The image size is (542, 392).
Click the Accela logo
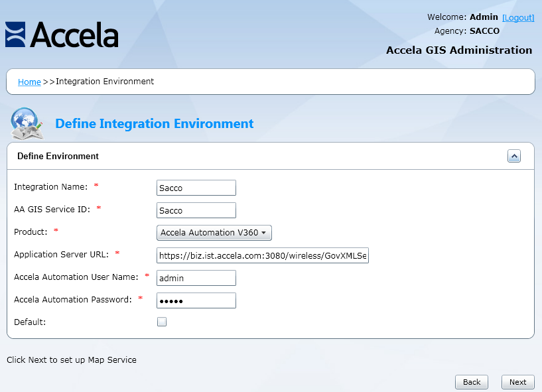[62, 35]
